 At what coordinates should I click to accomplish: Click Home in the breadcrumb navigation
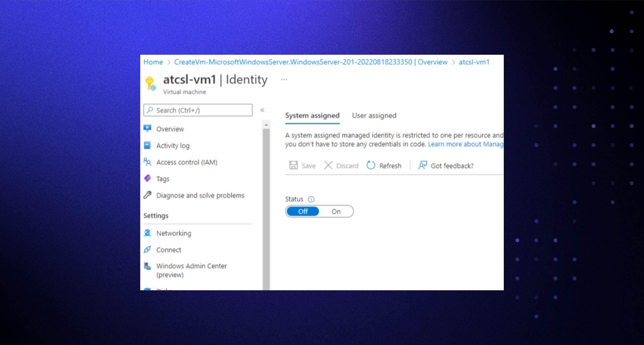point(153,62)
